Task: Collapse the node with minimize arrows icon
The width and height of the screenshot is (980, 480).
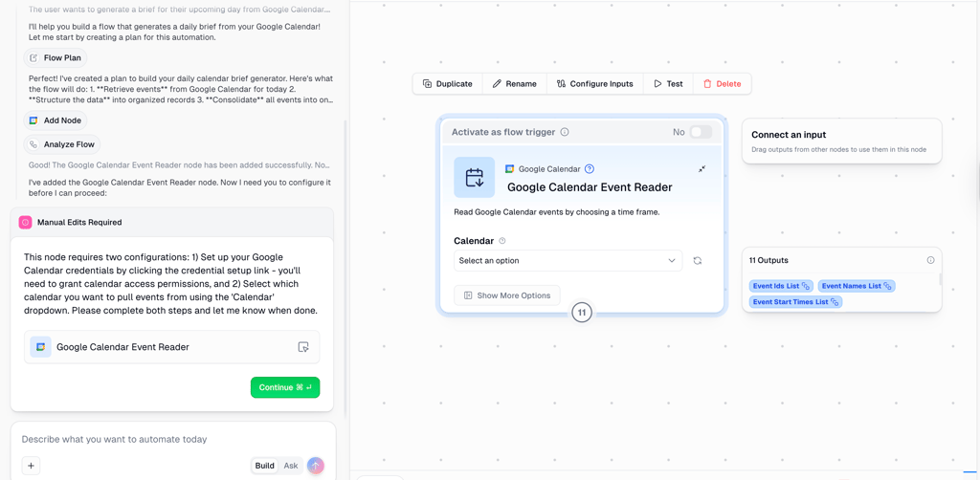Action: (702, 168)
